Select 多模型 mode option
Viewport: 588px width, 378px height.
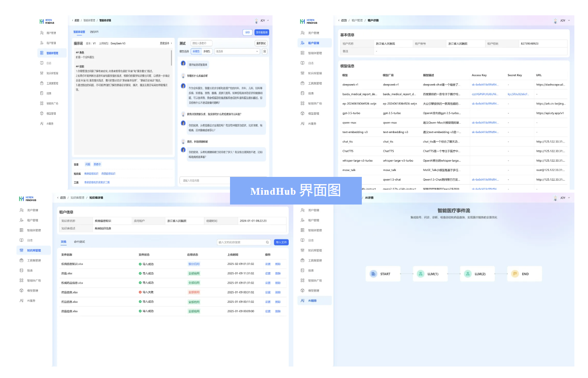point(207,51)
